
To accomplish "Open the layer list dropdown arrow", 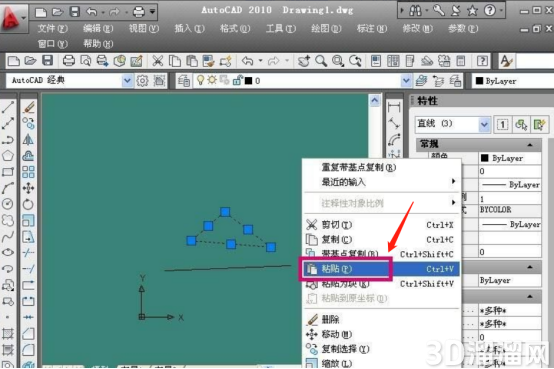I will (x=406, y=81).
